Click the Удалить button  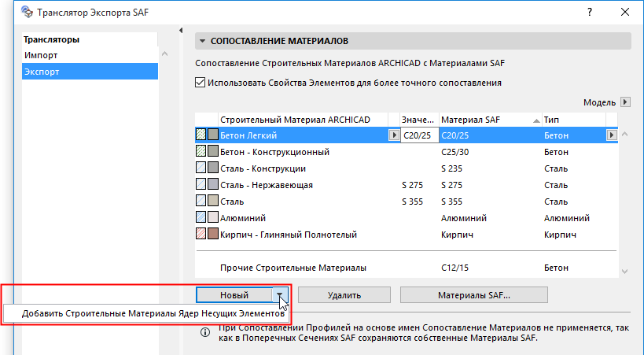(x=344, y=295)
